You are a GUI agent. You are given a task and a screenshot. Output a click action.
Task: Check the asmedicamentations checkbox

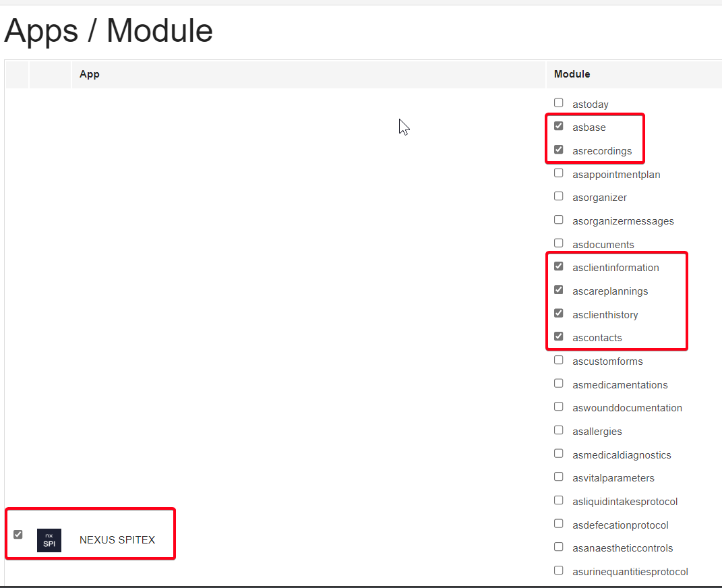point(558,384)
